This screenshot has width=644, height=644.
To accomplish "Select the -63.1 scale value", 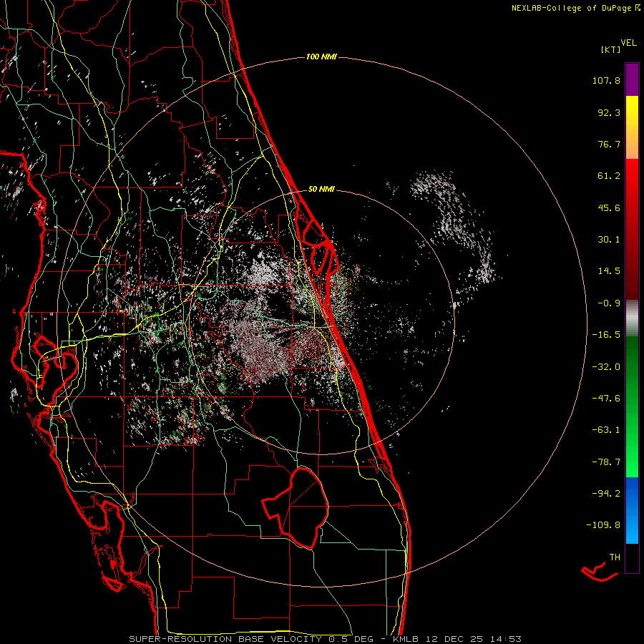I will (606, 430).
